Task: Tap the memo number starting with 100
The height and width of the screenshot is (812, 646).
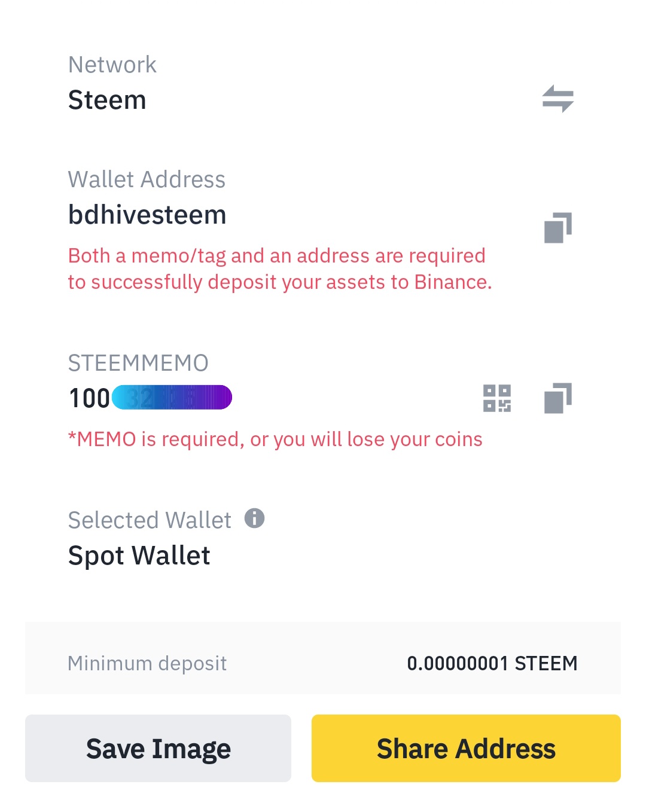Action: click(90, 398)
